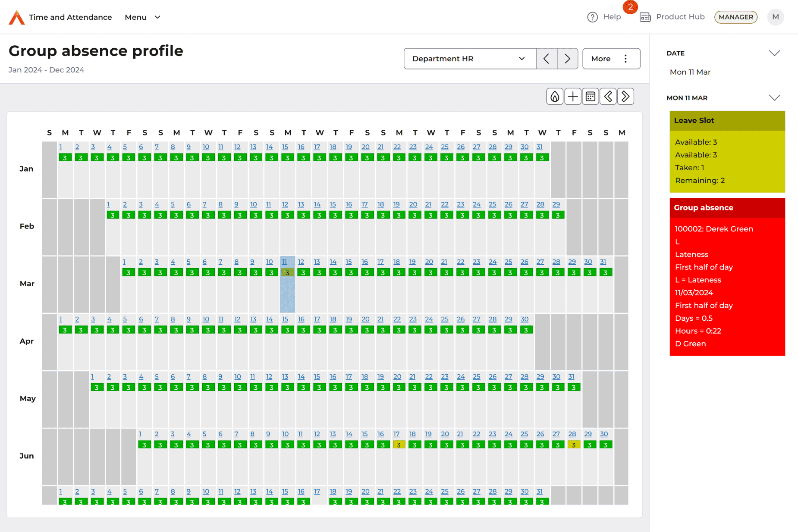
Task: Click the previous year chevron in calendar toolbar
Action: click(608, 97)
